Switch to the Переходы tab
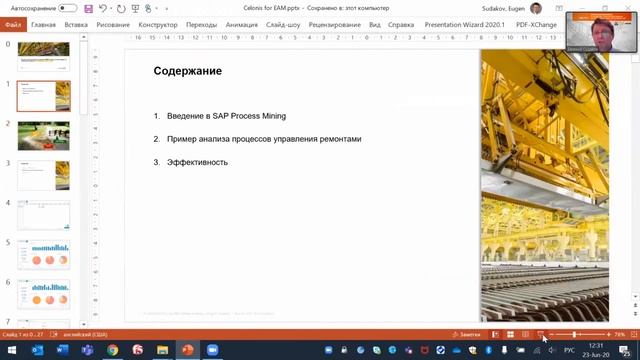 click(x=202, y=24)
